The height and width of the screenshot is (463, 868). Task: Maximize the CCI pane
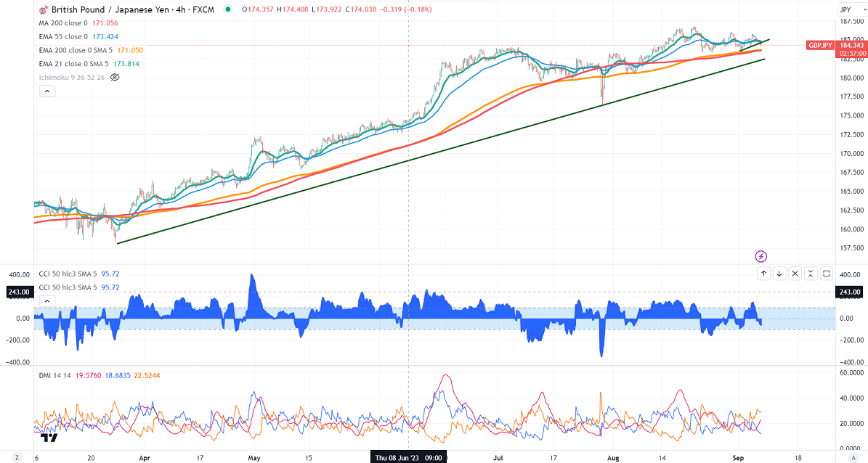point(826,274)
